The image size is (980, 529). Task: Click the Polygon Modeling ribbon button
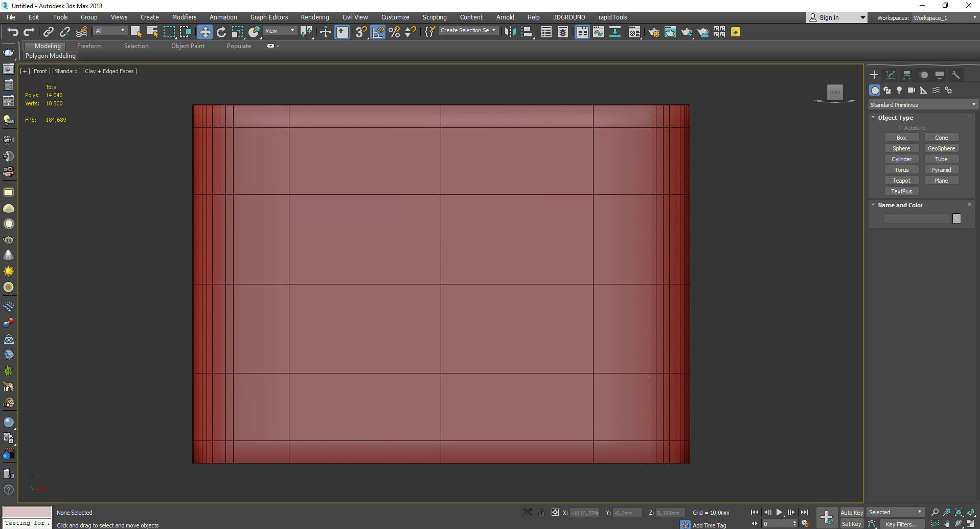tap(51, 56)
